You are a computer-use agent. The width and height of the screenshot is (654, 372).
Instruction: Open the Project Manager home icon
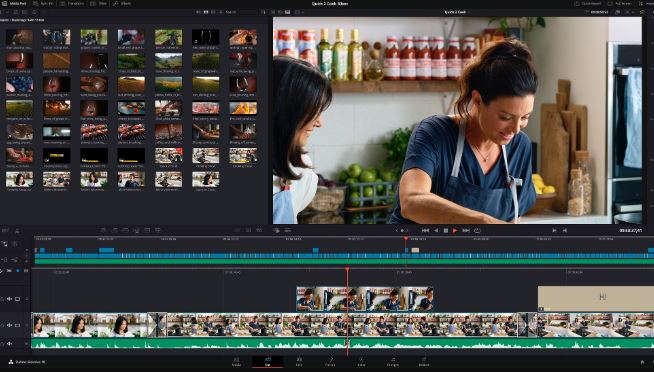click(642, 362)
